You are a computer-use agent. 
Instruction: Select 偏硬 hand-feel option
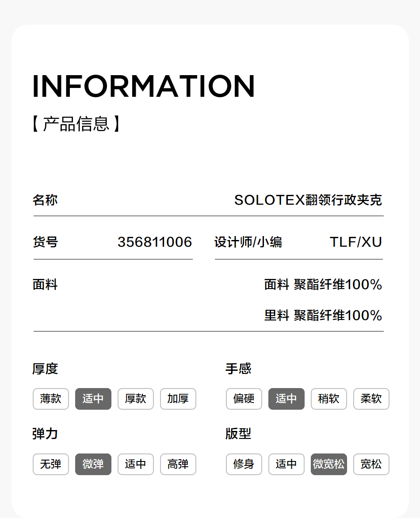[244, 399]
